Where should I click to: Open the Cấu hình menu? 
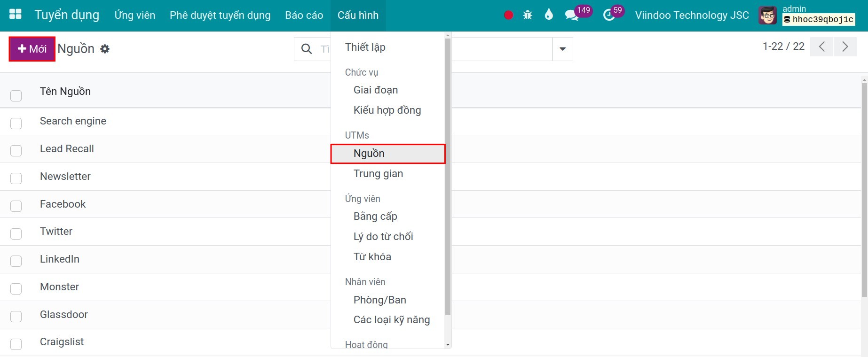tap(358, 16)
